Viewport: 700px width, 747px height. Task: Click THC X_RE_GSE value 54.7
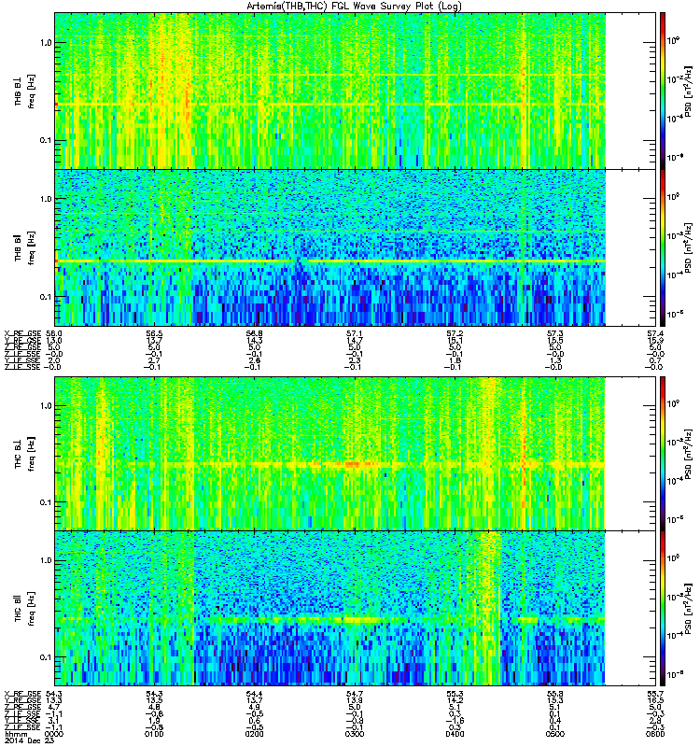(x=355, y=694)
